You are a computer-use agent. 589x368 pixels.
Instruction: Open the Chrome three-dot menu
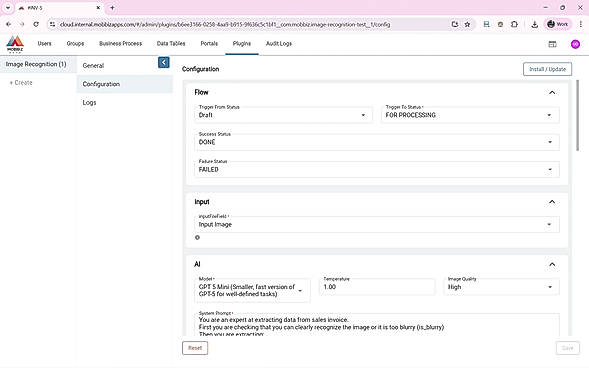(580, 24)
